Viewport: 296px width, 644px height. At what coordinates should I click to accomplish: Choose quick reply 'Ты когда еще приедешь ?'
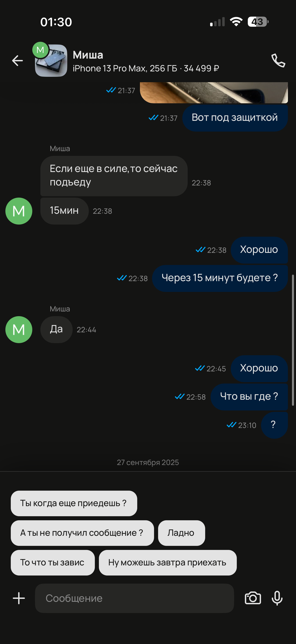74,503
